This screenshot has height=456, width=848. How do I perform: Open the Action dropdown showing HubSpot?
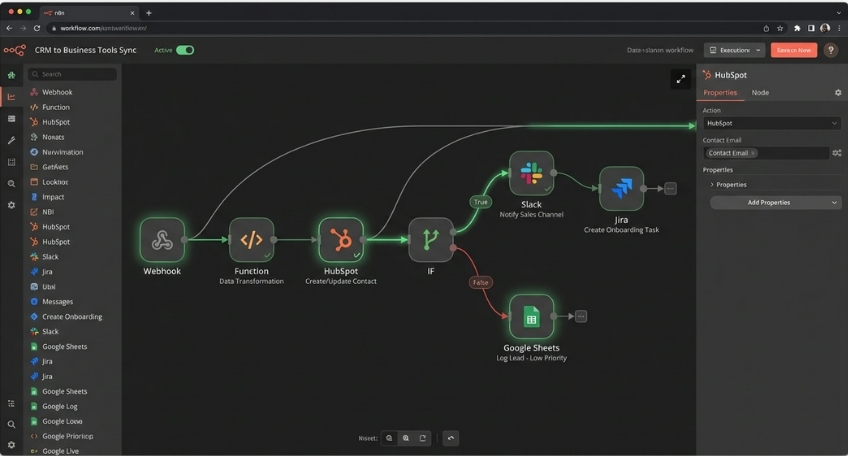(771, 123)
